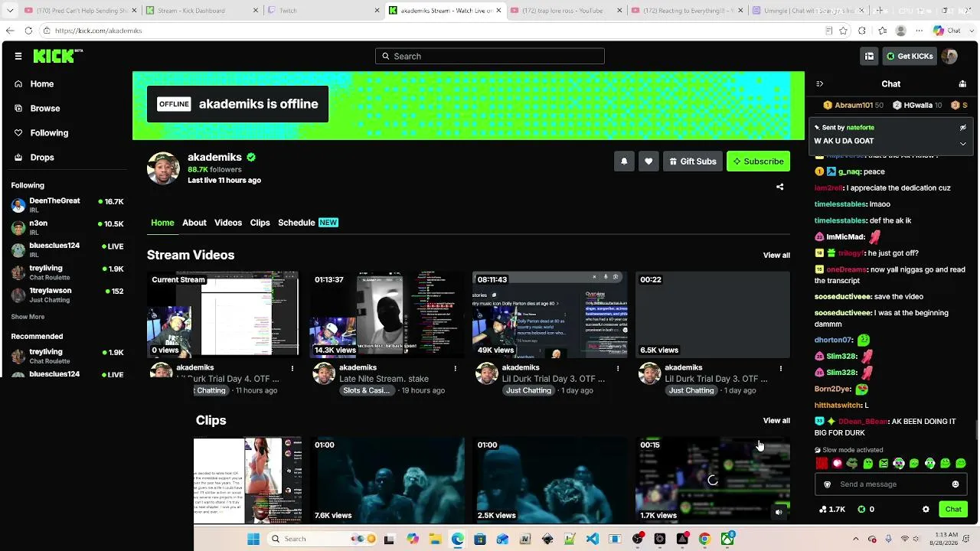Open Drops in the sidebar

pos(42,158)
